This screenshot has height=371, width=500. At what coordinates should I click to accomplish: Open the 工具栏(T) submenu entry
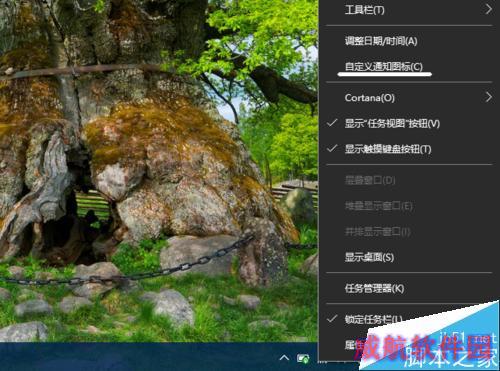pos(409,10)
